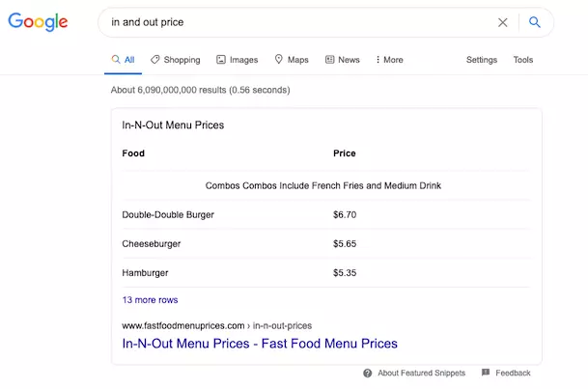Screen dimensions: 588x389
Task: Focus the search field containing 'in and out price'
Action: coord(300,22)
